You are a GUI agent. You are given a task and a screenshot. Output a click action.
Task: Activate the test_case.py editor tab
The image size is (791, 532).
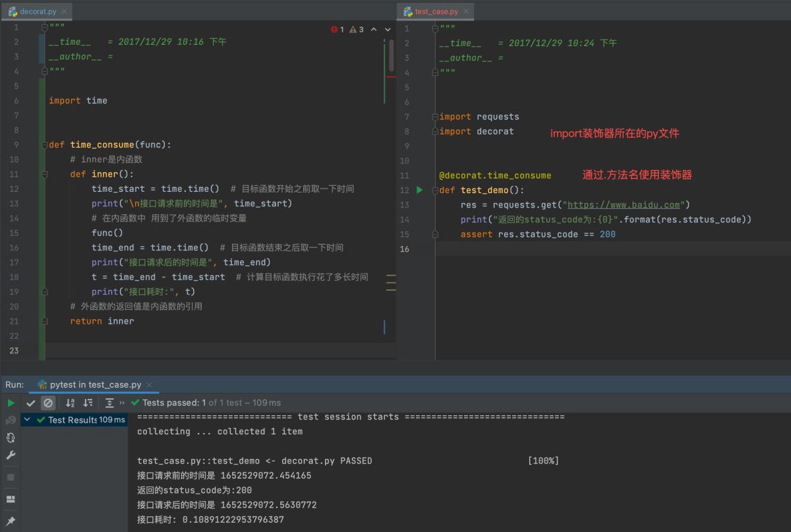(436, 12)
